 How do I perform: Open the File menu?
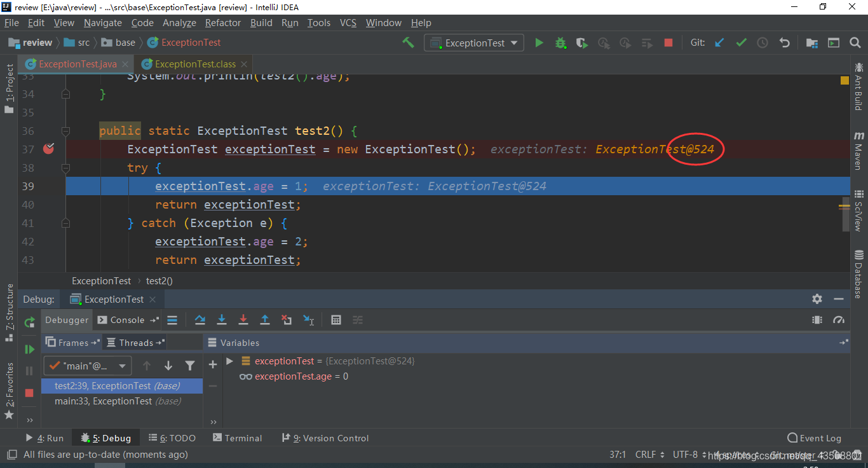click(11, 22)
